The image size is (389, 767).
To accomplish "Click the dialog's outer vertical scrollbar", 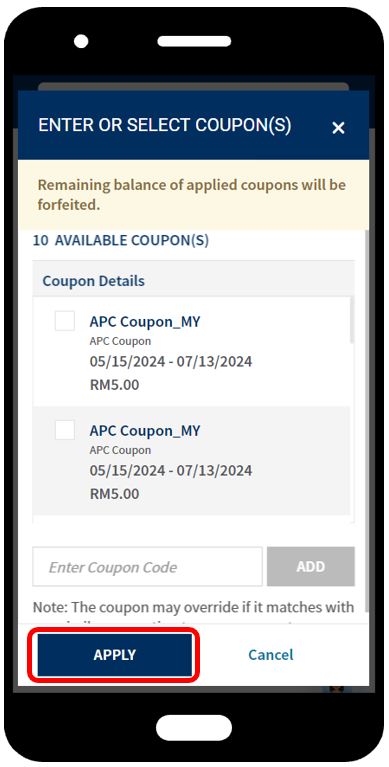I will point(367,426).
